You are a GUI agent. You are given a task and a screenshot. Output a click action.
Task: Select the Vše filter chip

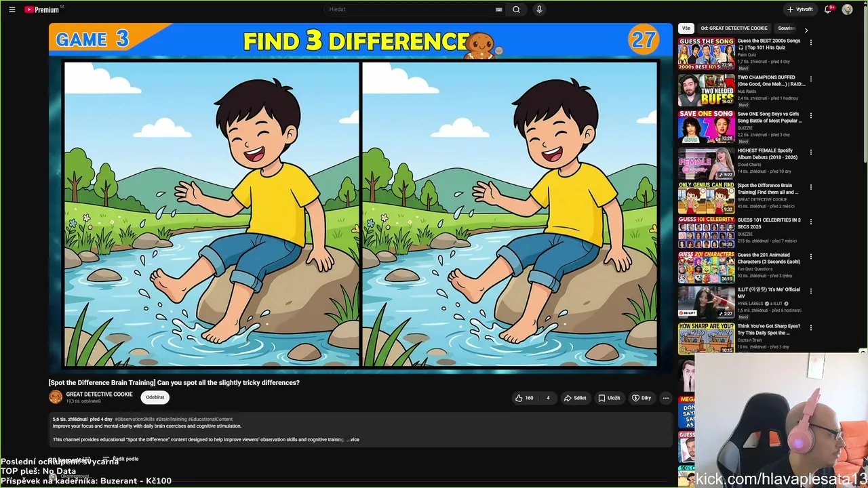(x=686, y=28)
